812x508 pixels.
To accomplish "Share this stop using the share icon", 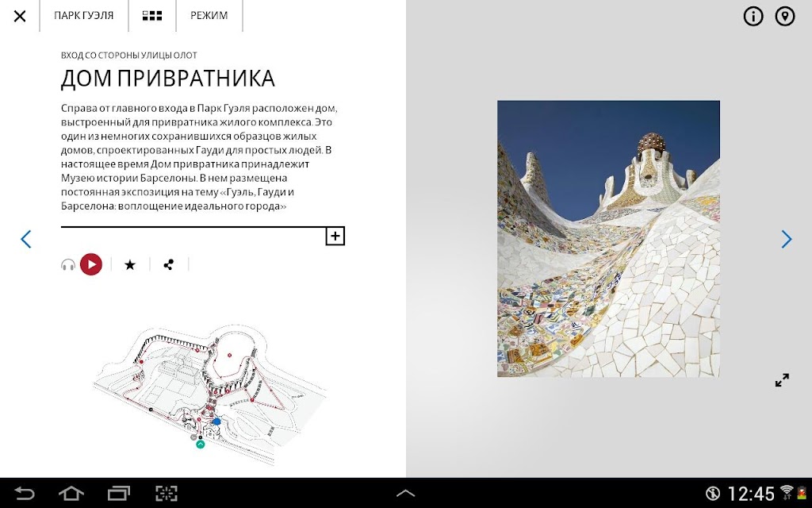I will (x=168, y=265).
